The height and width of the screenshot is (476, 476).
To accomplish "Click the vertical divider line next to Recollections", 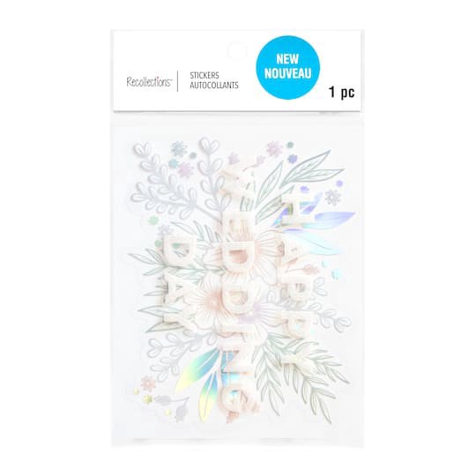I will [x=177, y=81].
